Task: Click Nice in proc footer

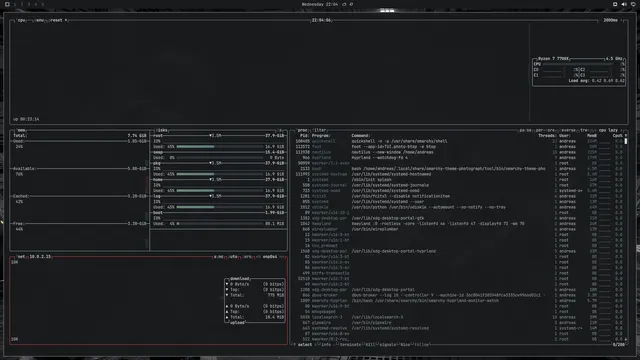Action: click(405, 344)
